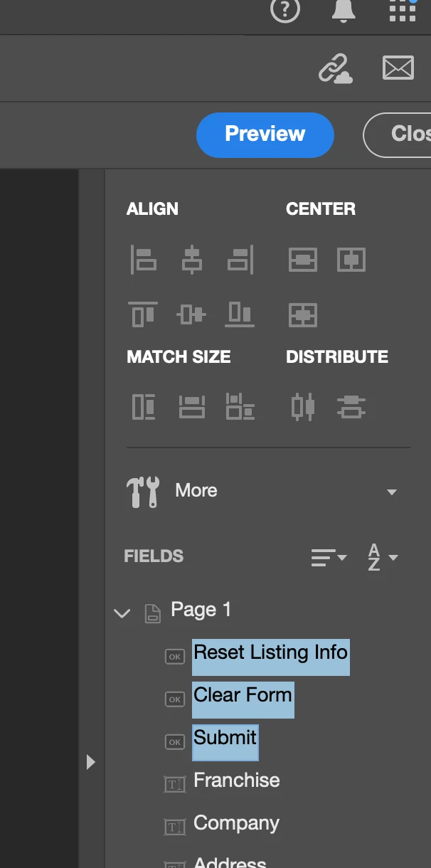Distribute selected fields horizontally
431x868 pixels.
point(303,406)
